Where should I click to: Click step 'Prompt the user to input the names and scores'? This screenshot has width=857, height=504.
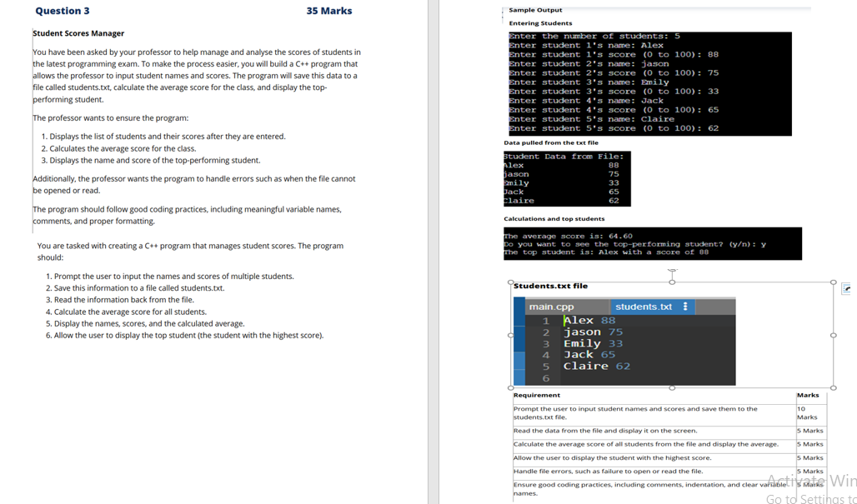(170, 277)
